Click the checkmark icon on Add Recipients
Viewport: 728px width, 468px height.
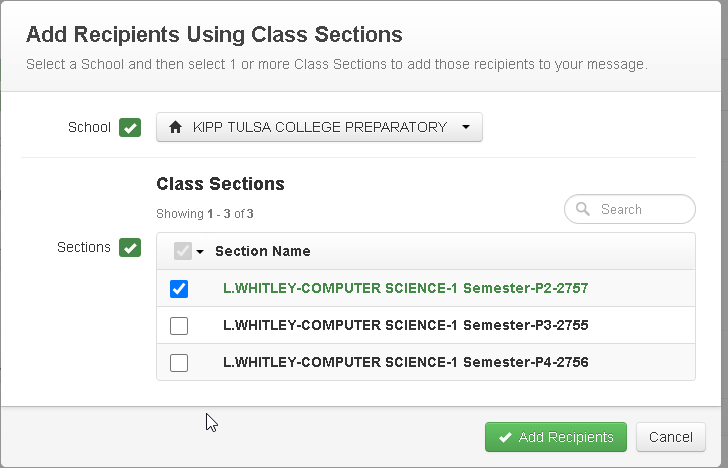pos(505,437)
